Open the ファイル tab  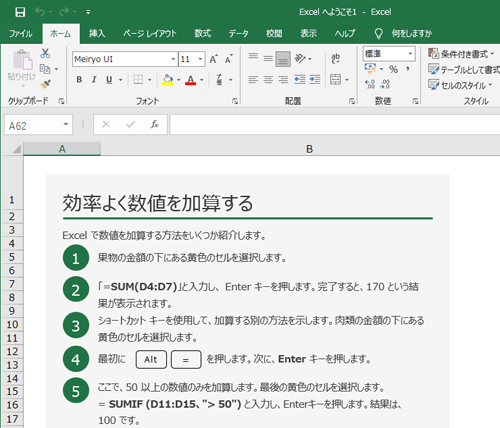21,34
